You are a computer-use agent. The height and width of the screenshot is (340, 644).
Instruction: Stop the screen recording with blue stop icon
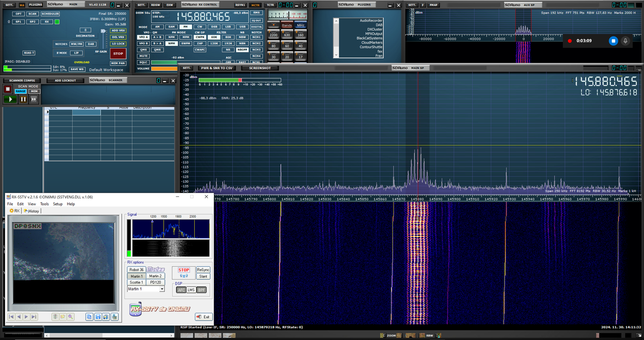coord(613,41)
